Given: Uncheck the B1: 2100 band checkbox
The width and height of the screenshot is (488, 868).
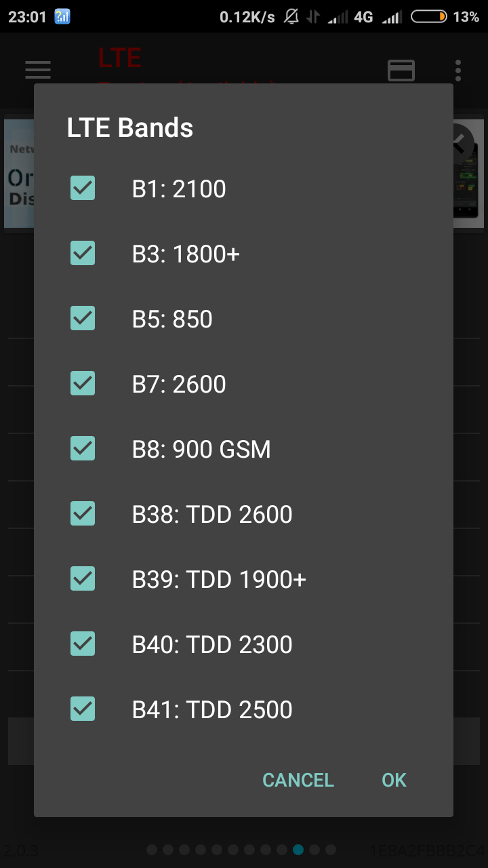Looking at the screenshot, I should coord(83,189).
